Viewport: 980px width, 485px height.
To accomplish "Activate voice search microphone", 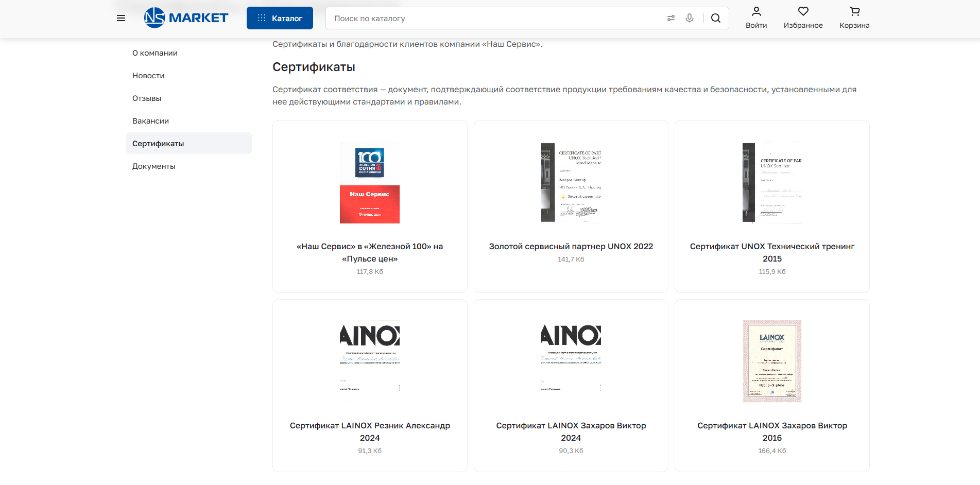I will pyautogui.click(x=690, y=18).
